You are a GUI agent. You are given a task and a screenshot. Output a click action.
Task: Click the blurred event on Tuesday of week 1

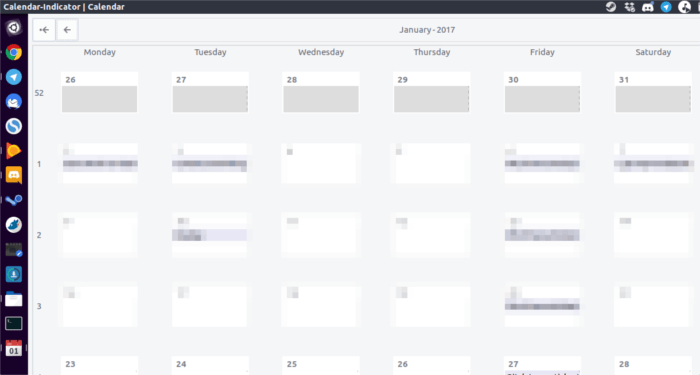tap(210, 164)
